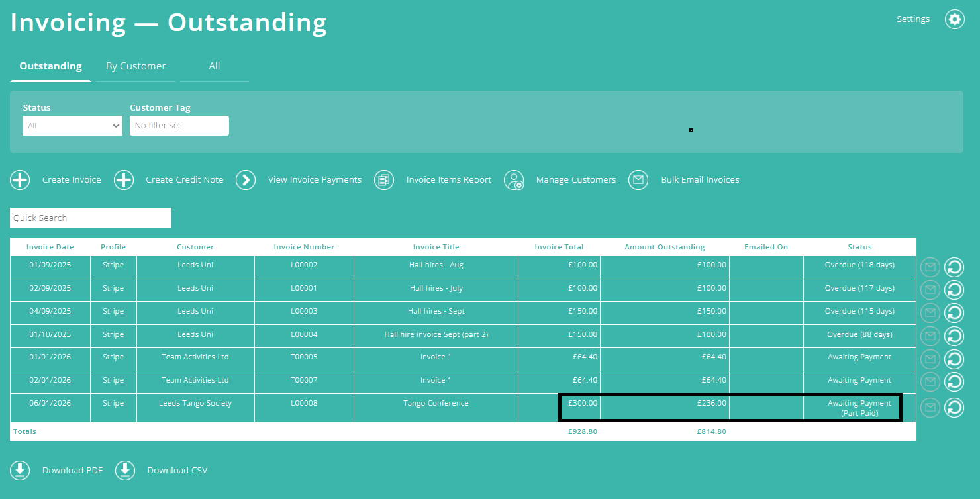
Task: Sort by the Invoice Date column header
Action: click(50, 246)
